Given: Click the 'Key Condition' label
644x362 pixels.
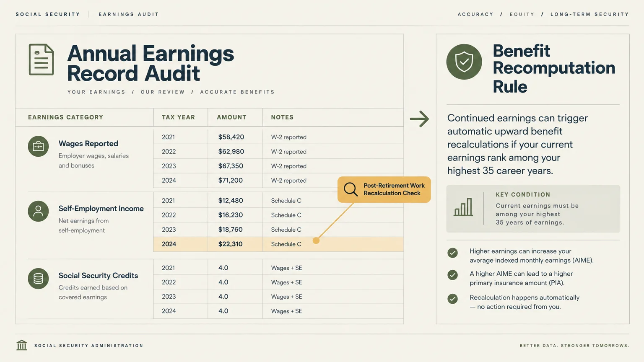Looking at the screenshot, I should point(523,194).
